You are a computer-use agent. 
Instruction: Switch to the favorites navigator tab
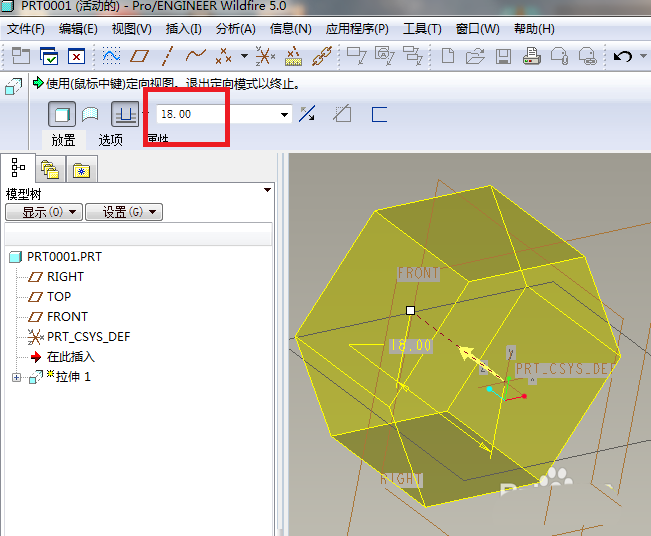[81, 169]
